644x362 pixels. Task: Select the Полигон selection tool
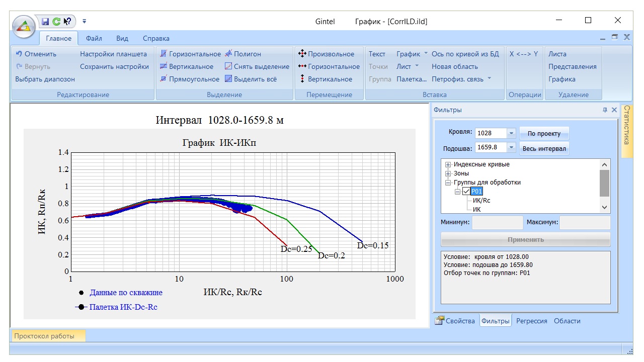(243, 54)
